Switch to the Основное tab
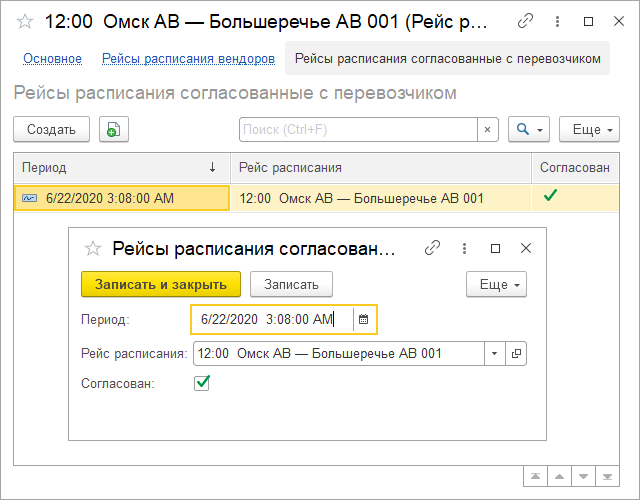640x500 pixels. pyautogui.click(x=52, y=59)
